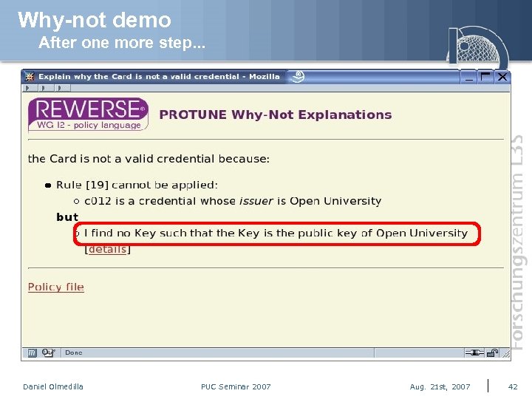Viewport: 532px width, 399px height.
Task: Click the 'Done' status bar text
Action: click(x=74, y=353)
